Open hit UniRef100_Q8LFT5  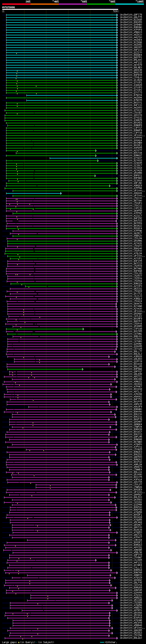pos(131,17)
